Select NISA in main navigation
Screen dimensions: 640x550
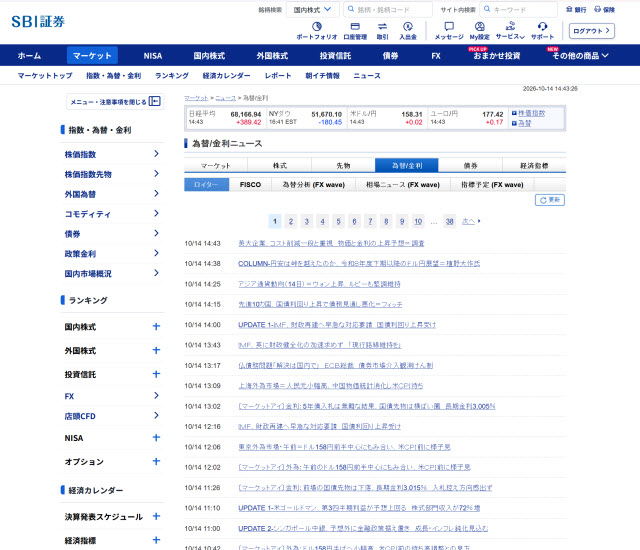[153, 55]
